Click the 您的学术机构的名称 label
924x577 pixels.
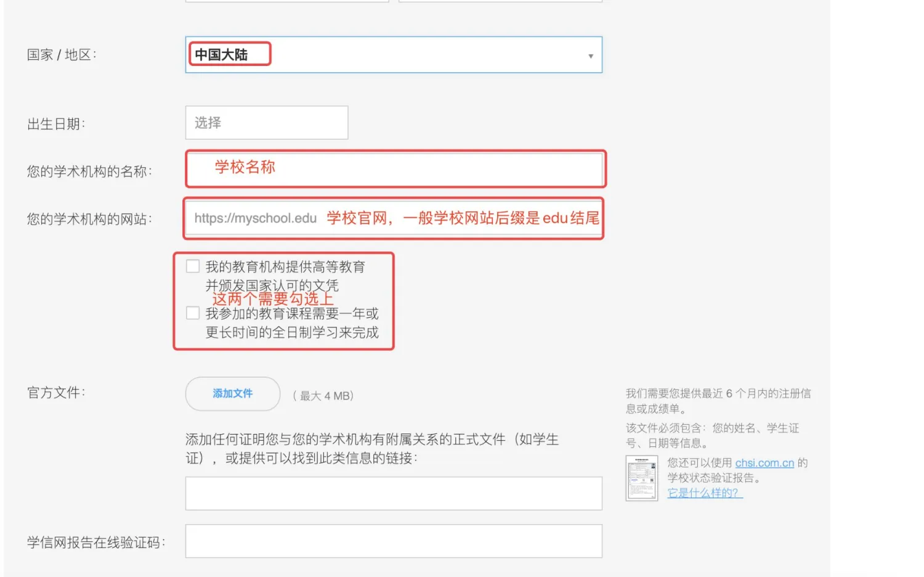tap(89, 172)
